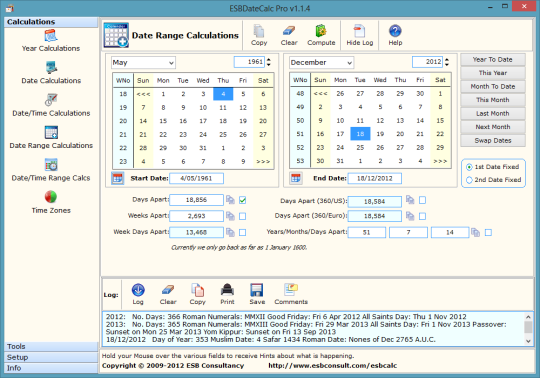Select the 2nd Date Fixed radio option
The width and height of the screenshot is (540, 378).
pyautogui.click(x=493, y=180)
